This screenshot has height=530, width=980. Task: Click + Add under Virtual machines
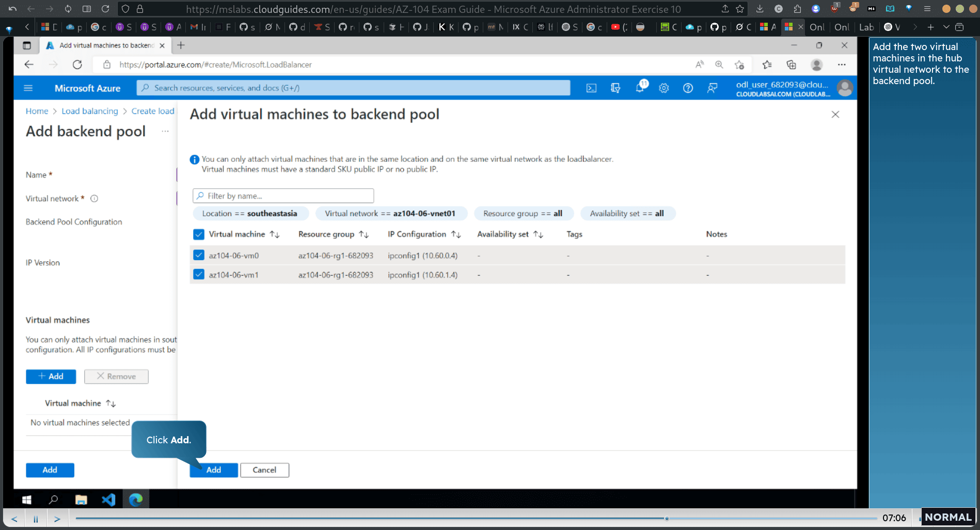click(51, 377)
